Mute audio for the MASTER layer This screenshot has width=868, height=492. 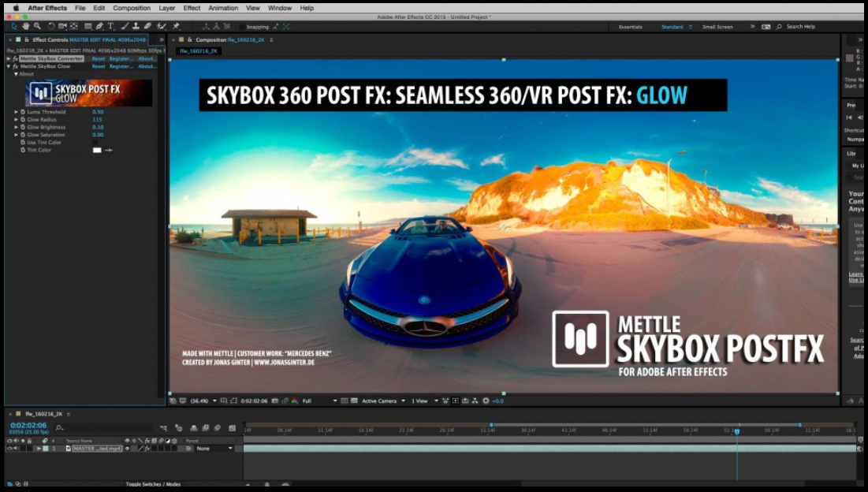tap(16, 449)
